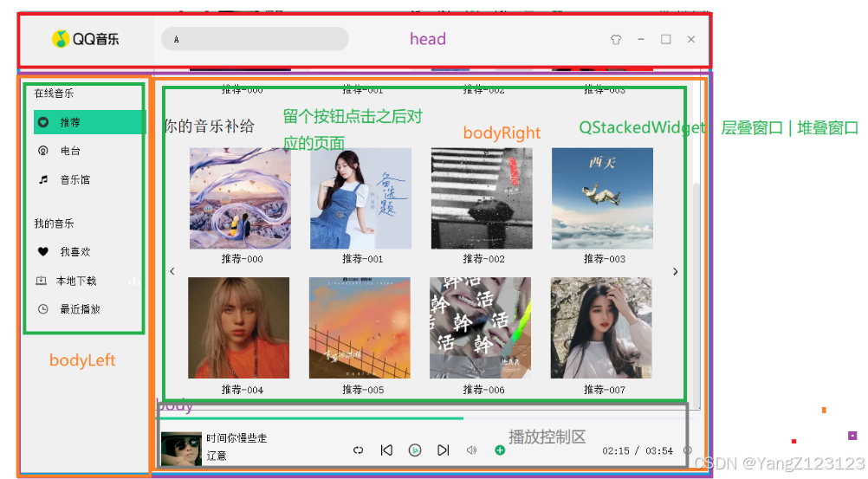Click the 推荐-004 caption text
Screen dimensions: 868x479
click(242, 390)
